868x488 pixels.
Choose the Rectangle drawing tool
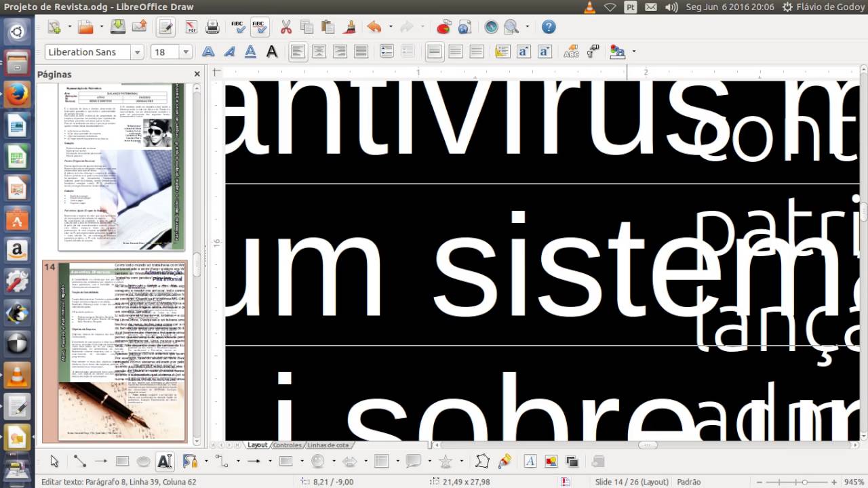(x=122, y=462)
